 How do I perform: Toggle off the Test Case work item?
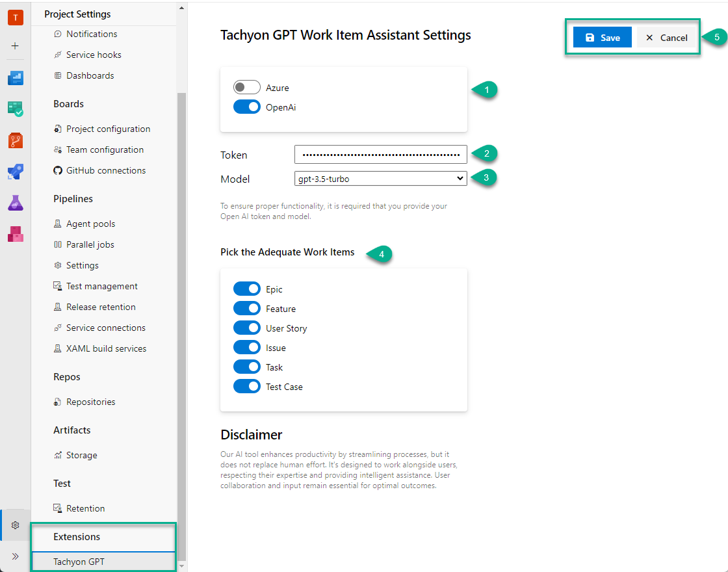click(x=246, y=386)
